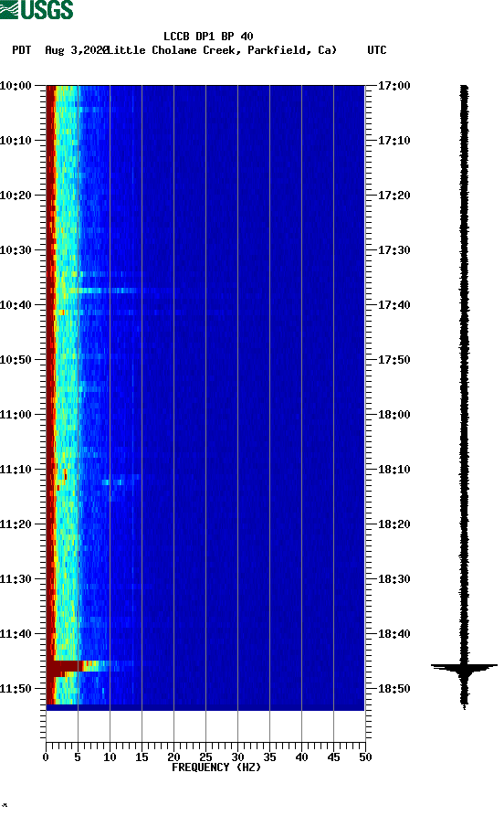
Task: Select the title text 'LCCB DP1 BP 40'
Action: (208, 37)
